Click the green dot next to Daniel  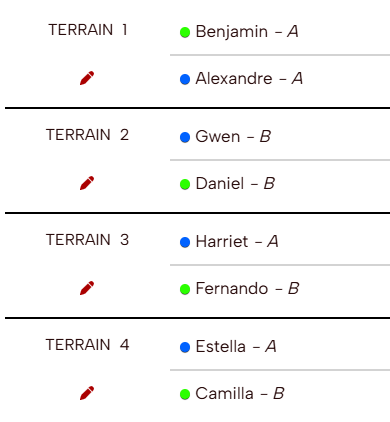click(185, 184)
